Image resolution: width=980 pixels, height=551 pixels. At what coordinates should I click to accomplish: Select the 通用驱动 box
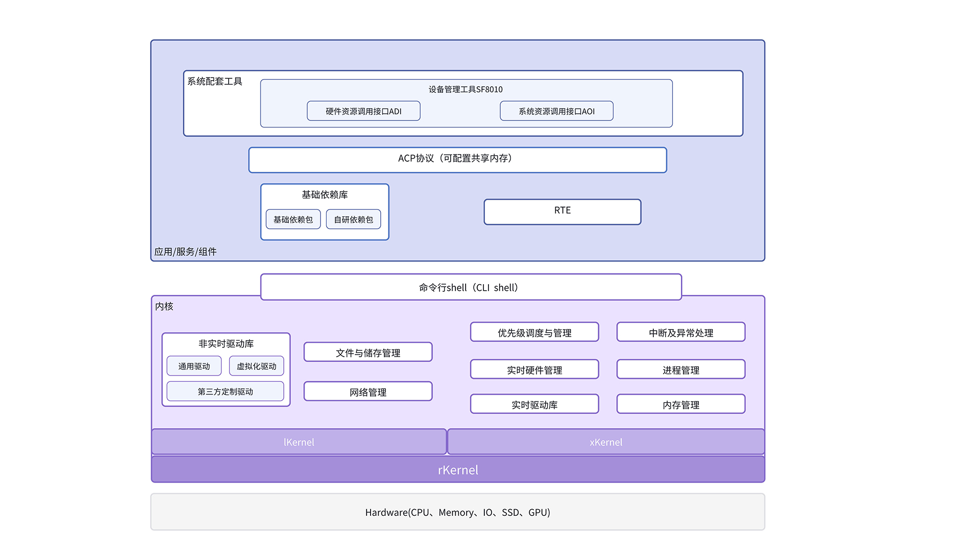[x=194, y=366]
